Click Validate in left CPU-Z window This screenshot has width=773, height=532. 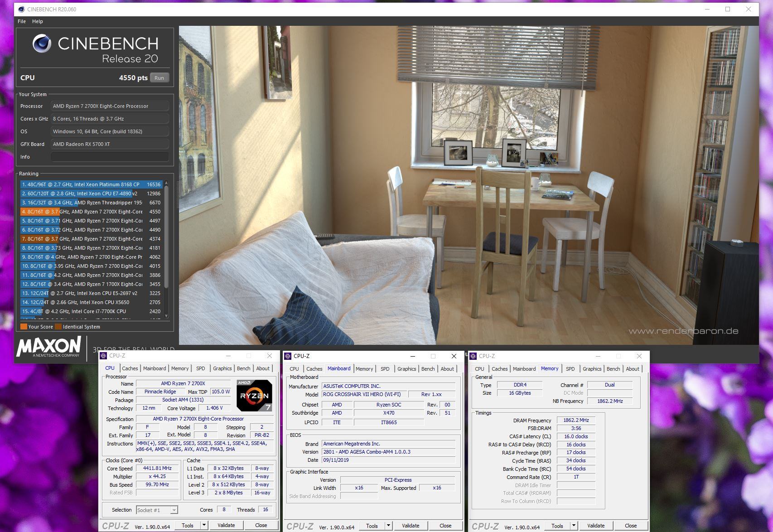point(226,525)
